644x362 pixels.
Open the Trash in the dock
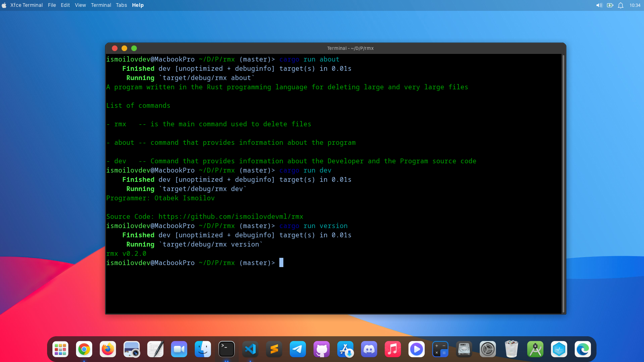[x=512, y=349]
